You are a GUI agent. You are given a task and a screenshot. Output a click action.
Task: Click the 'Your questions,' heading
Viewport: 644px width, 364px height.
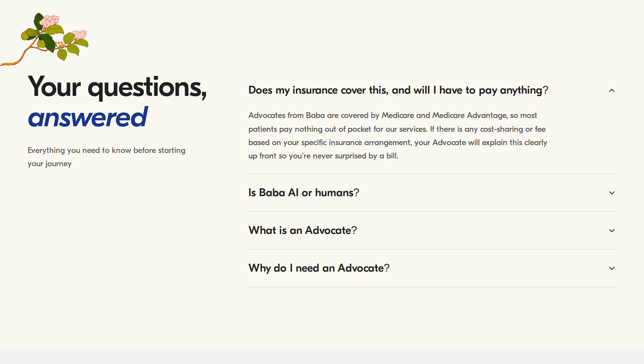[x=117, y=87]
